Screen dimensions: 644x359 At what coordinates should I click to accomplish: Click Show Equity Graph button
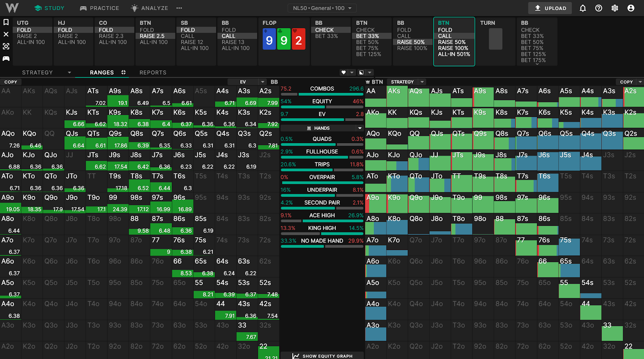pyautogui.click(x=322, y=356)
